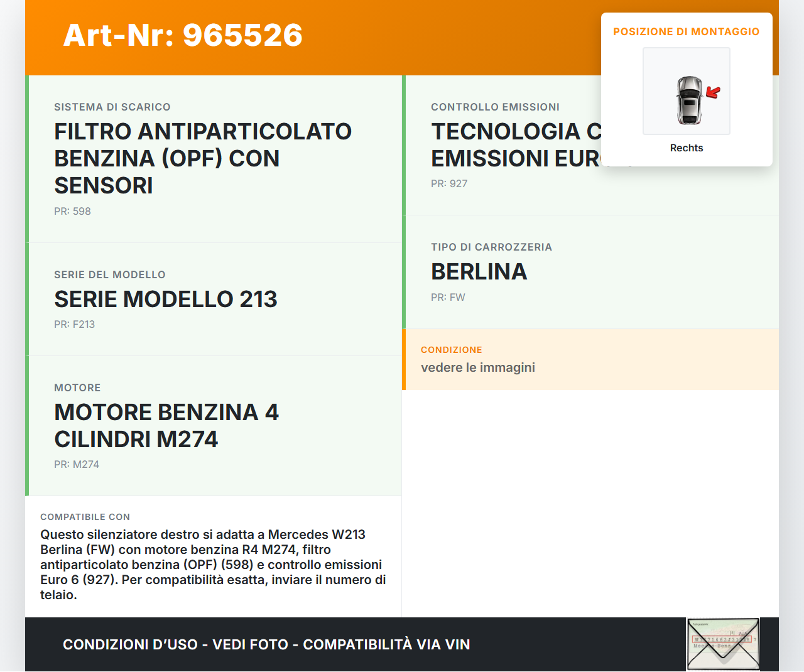Click vedere le immagini under Condizione
Viewport: 804px width, 672px height.
tap(478, 367)
